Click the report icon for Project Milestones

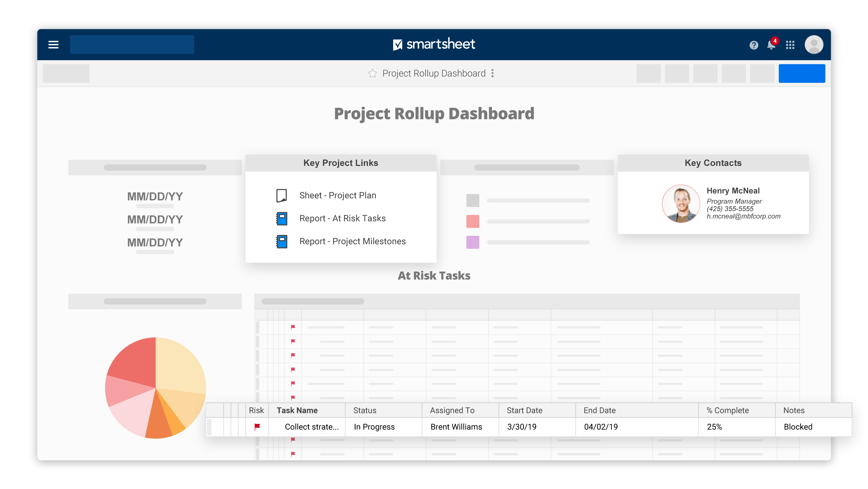[x=282, y=241]
